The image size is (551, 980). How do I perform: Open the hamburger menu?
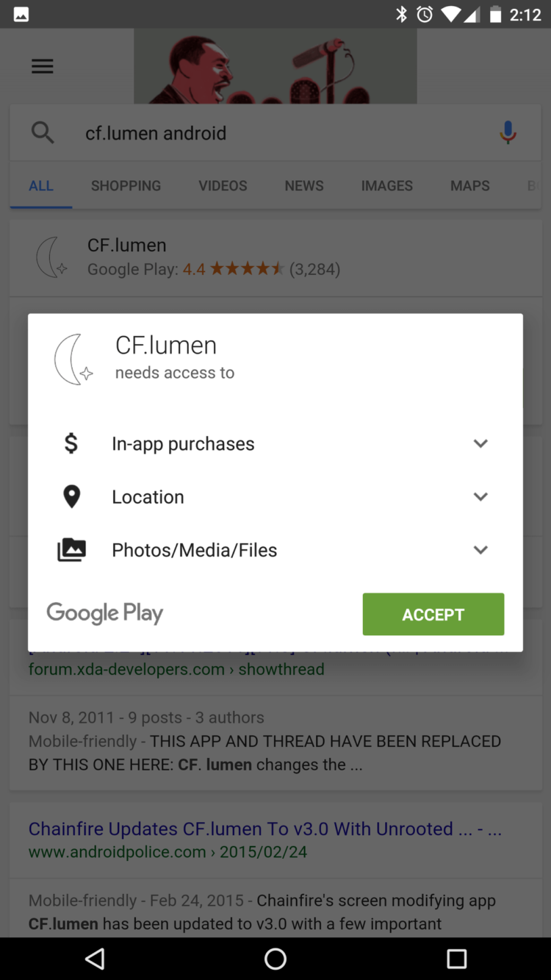pyautogui.click(x=43, y=67)
